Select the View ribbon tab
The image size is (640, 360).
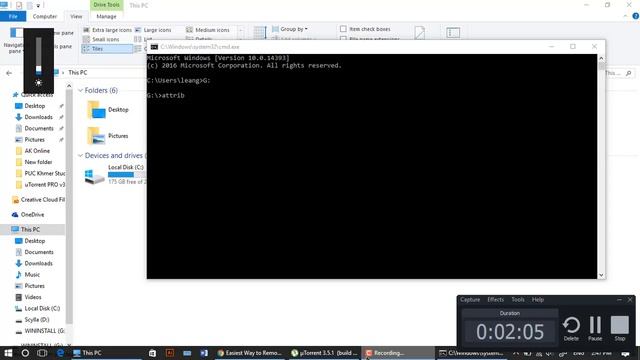pos(76,16)
